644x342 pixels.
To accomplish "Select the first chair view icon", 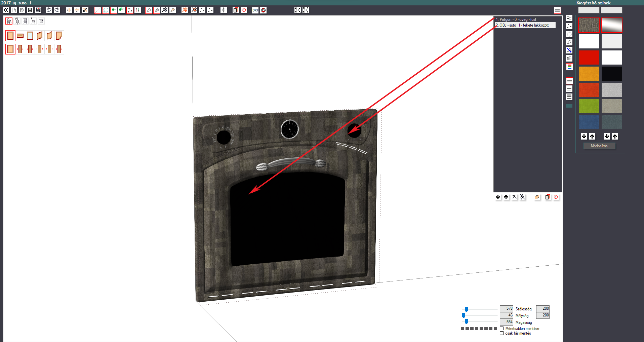I will coord(9,21).
